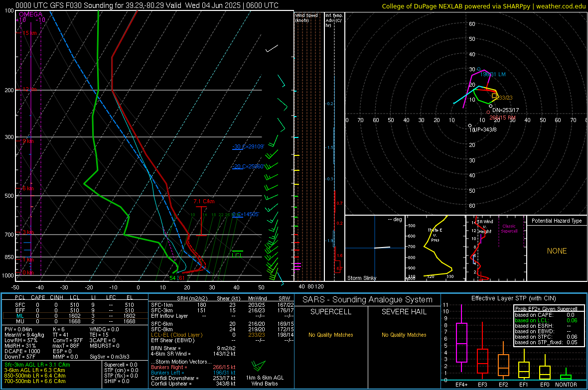This screenshot has width=588, height=390.
Task: Click the Corfidi Upshear row
Action: click(193, 384)
